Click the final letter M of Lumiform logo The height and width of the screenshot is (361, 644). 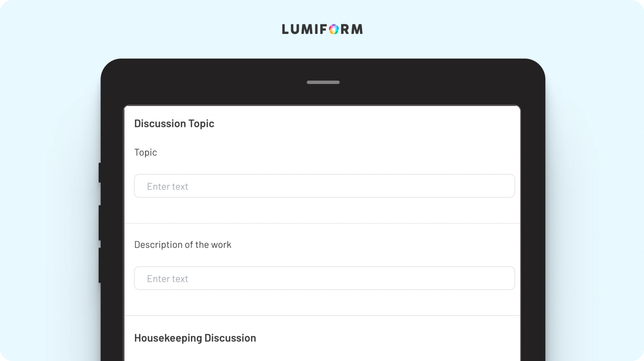pyautogui.click(x=357, y=29)
